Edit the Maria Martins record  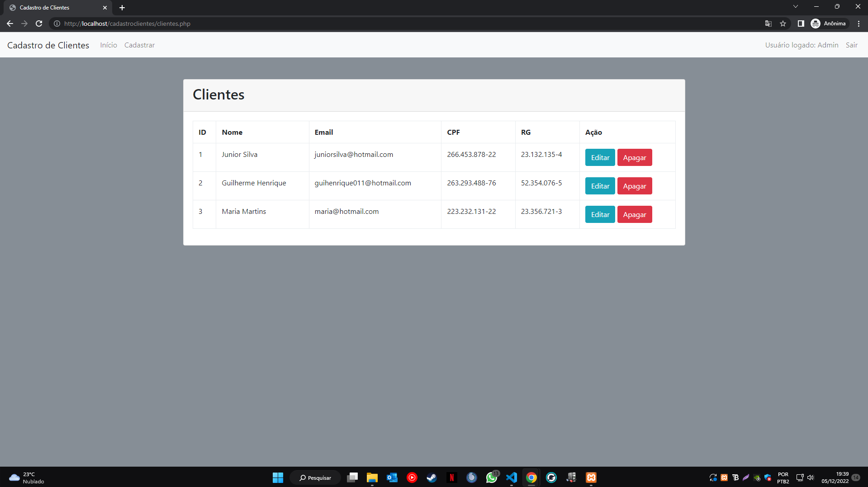(600, 214)
